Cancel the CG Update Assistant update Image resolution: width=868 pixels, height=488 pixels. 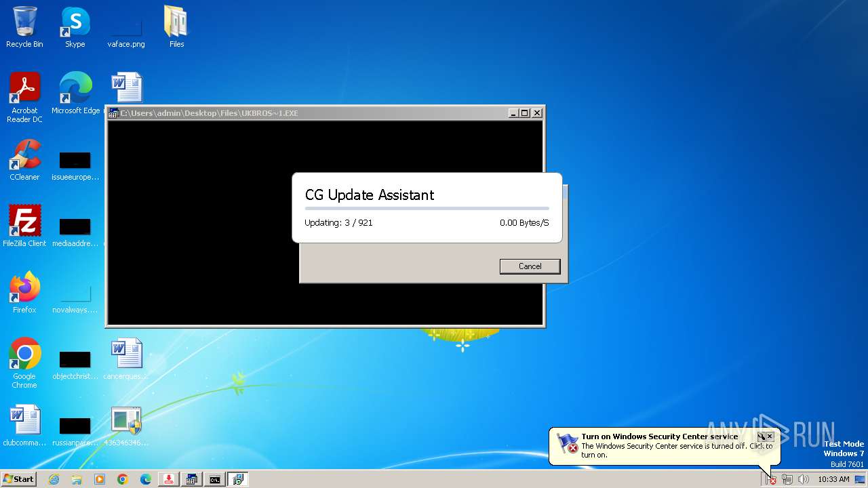click(530, 266)
